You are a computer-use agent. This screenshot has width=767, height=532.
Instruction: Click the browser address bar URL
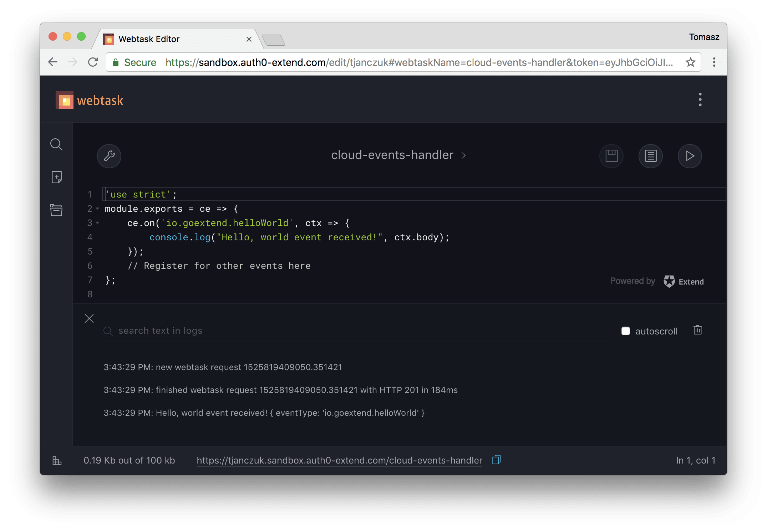coord(419,62)
